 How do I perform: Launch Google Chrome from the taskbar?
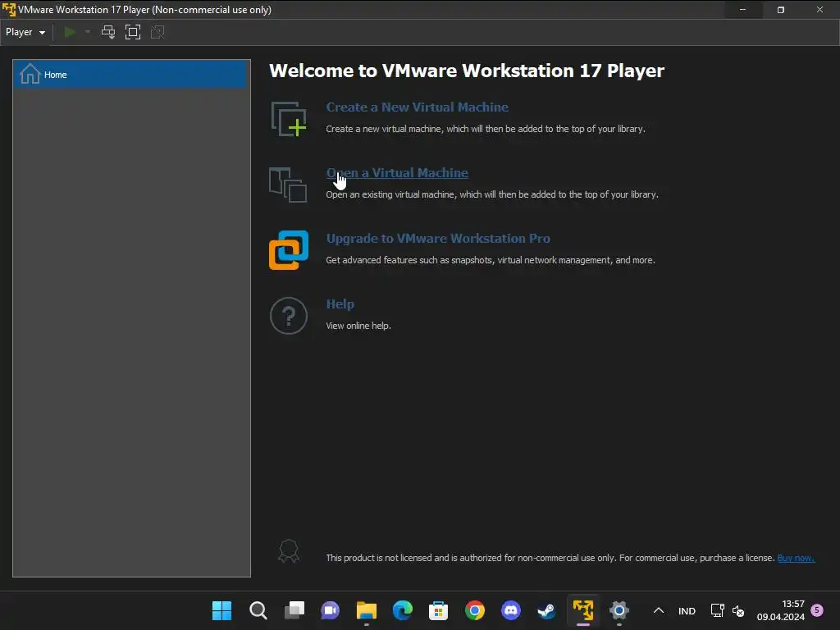coord(475,610)
